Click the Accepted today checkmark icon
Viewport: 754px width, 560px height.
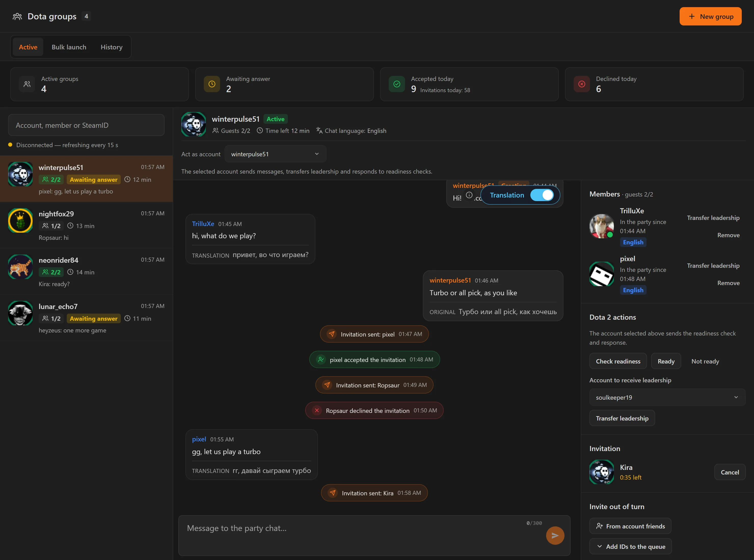click(397, 84)
